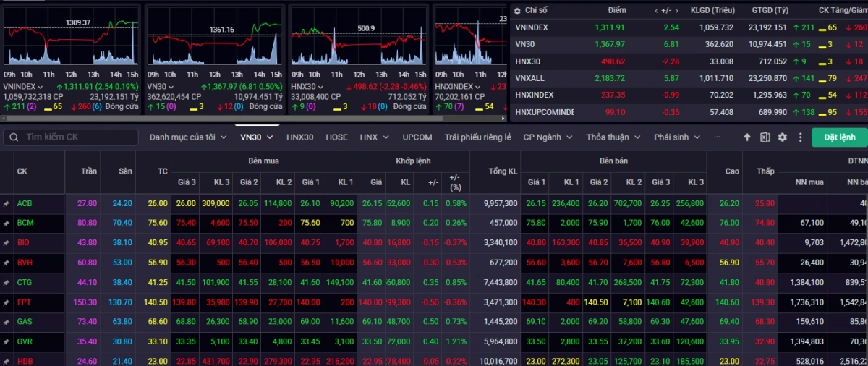Open stock symbol BCM

click(x=25, y=223)
